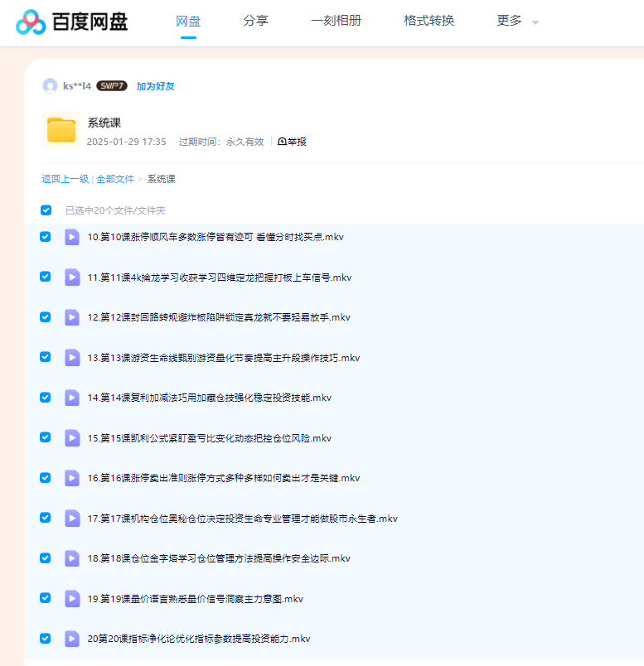Screen dimensions: 644x666
Task: Click video icon of 第20课 file
Action: [x=72, y=639]
